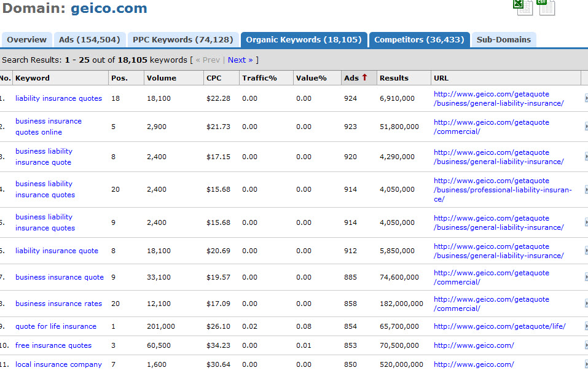
Task: Select the '60,500' volume value
Action: [x=159, y=345]
